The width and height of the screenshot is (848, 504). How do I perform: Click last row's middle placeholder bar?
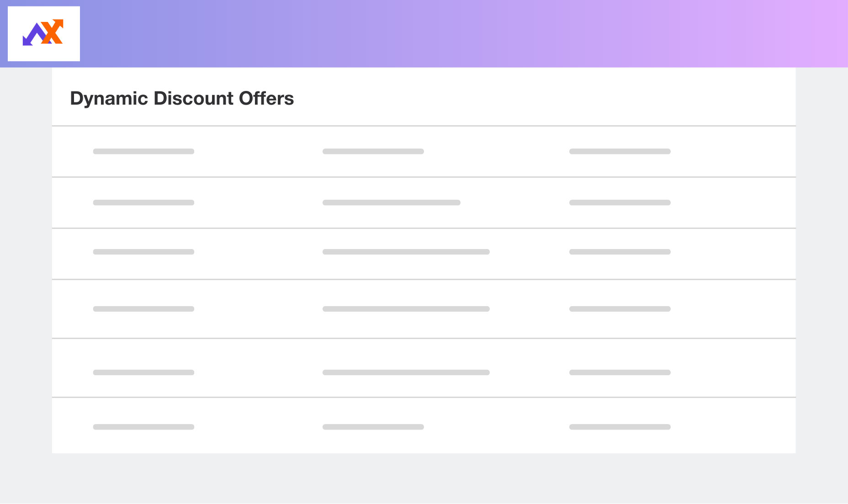click(x=373, y=427)
